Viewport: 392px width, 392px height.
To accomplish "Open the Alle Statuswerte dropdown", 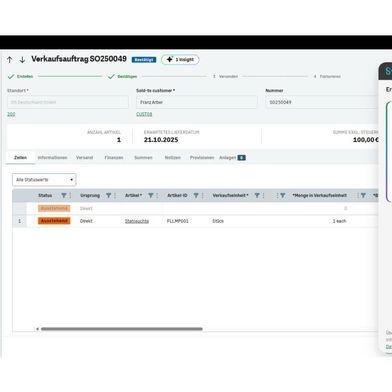I will 44,180.
